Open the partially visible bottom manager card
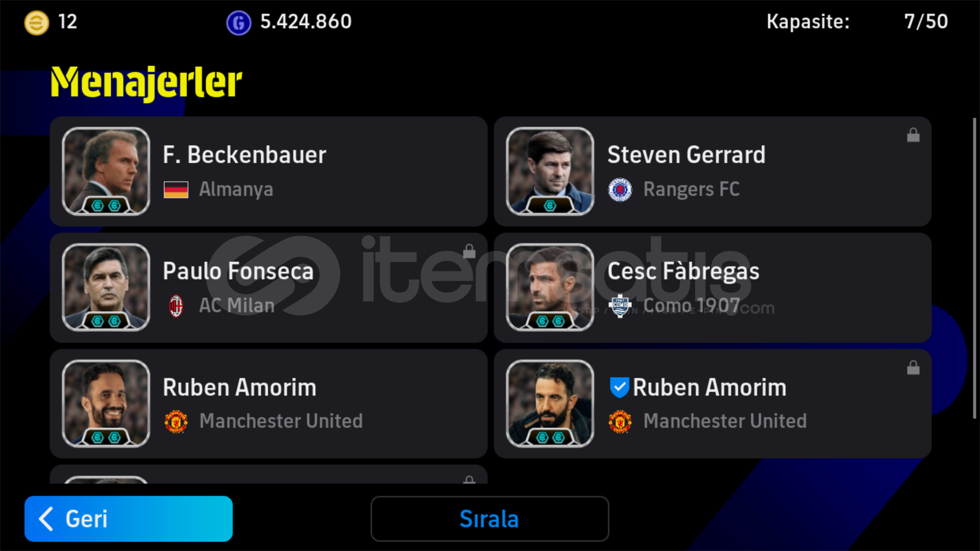 point(268,474)
